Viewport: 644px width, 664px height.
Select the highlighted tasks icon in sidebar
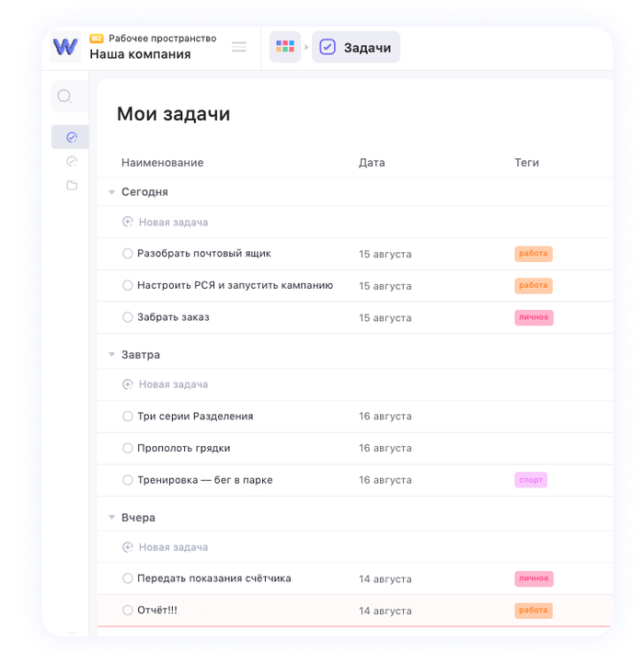[x=71, y=137]
